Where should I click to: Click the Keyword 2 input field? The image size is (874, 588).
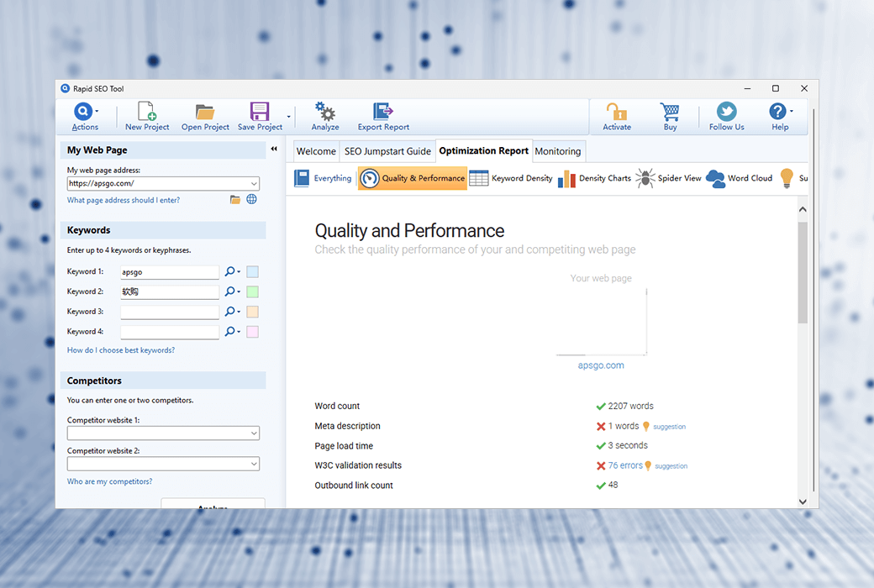(x=170, y=292)
